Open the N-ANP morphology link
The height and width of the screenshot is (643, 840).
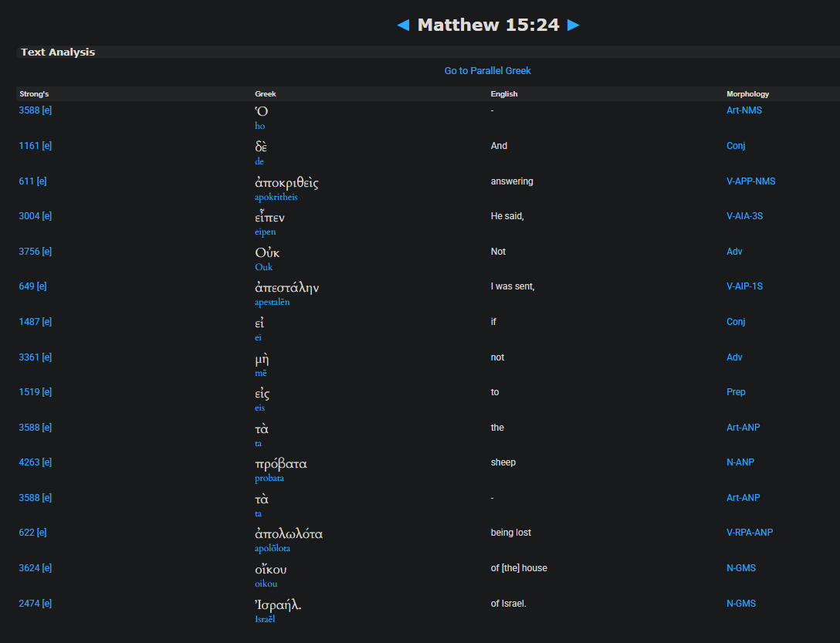[x=740, y=462]
